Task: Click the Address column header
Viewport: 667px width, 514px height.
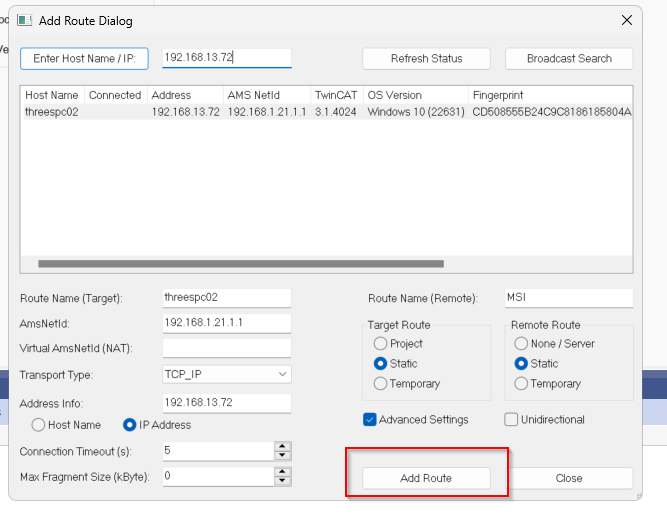Action: click(x=185, y=95)
